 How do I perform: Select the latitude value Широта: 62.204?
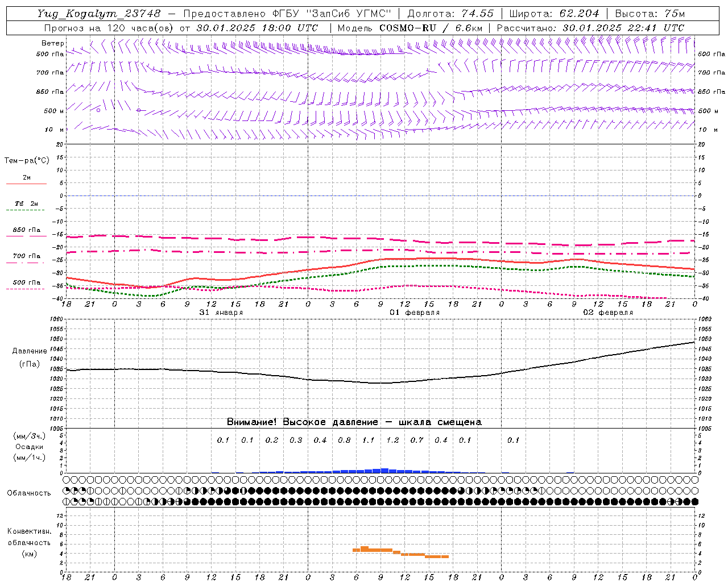point(554,14)
